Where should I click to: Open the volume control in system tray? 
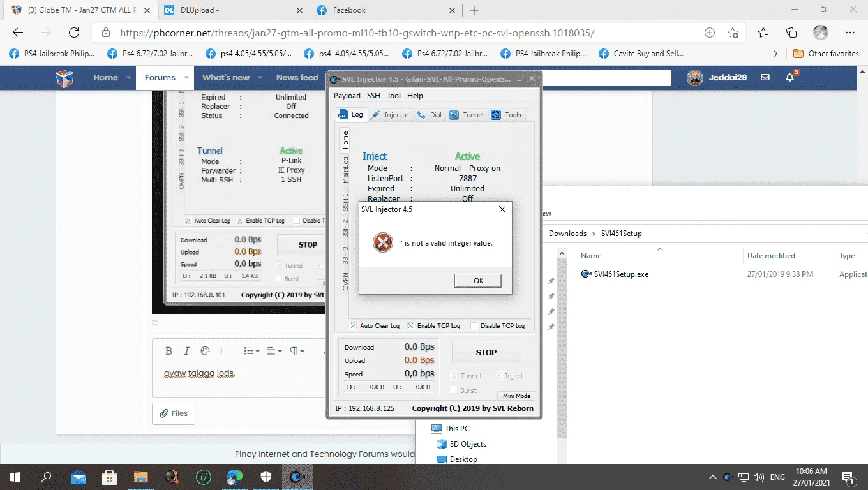click(x=759, y=477)
